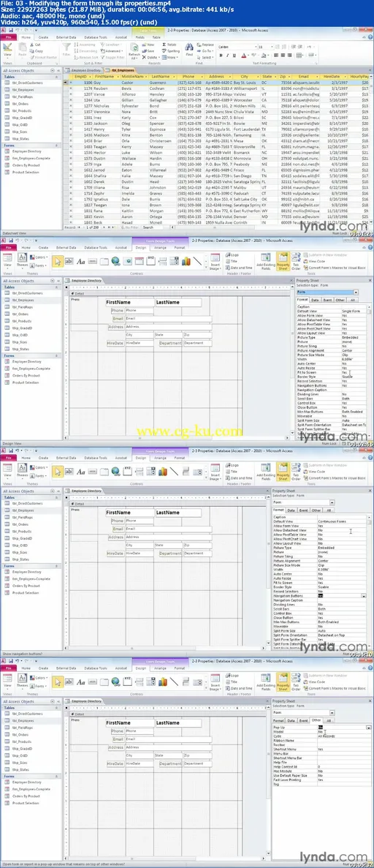Switch to the Fields tab in the datasheet frame
The height and width of the screenshot is (868, 374).
pyautogui.click(x=140, y=37)
